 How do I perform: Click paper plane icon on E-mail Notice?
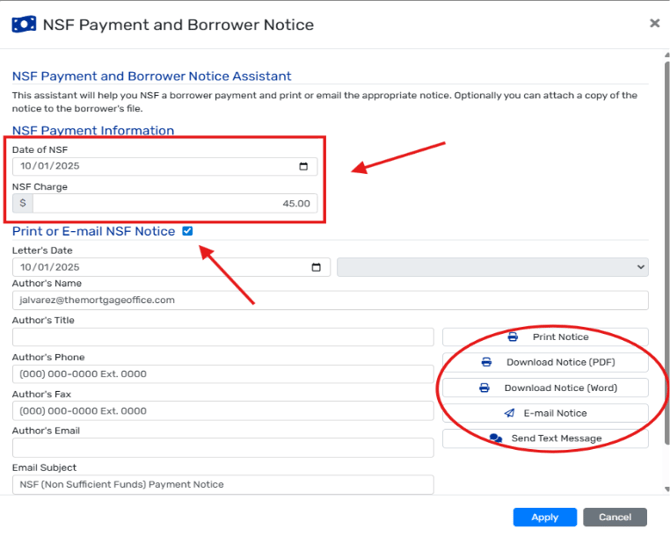[510, 413]
